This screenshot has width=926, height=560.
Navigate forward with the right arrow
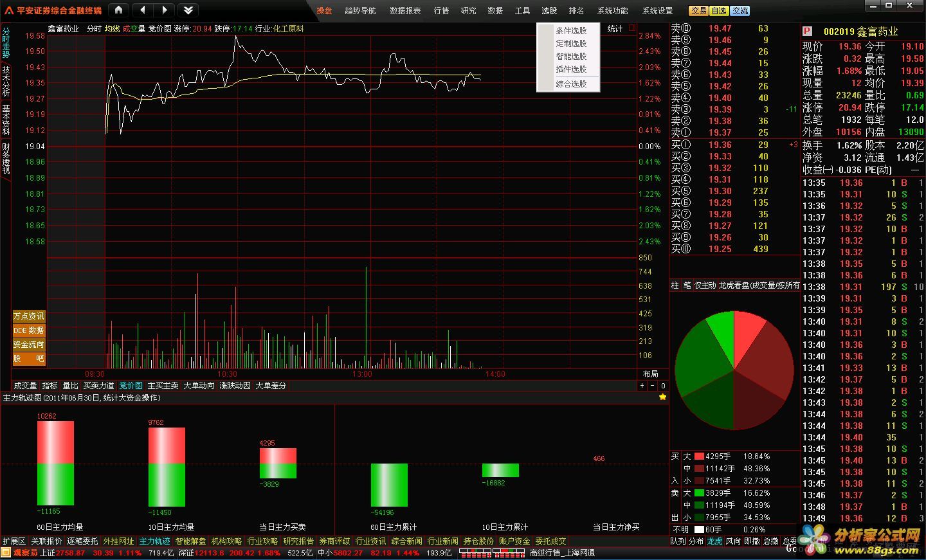(165, 10)
